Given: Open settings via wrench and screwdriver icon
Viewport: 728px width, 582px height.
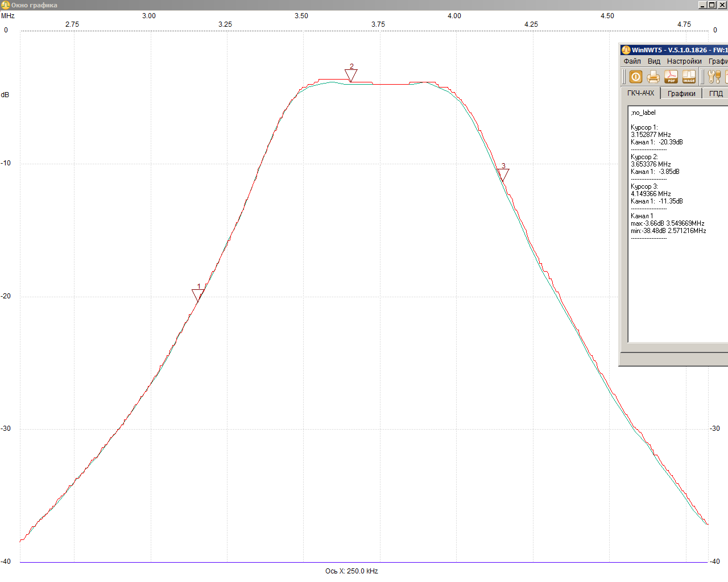Looking at the screenshot, I should 714,77.
